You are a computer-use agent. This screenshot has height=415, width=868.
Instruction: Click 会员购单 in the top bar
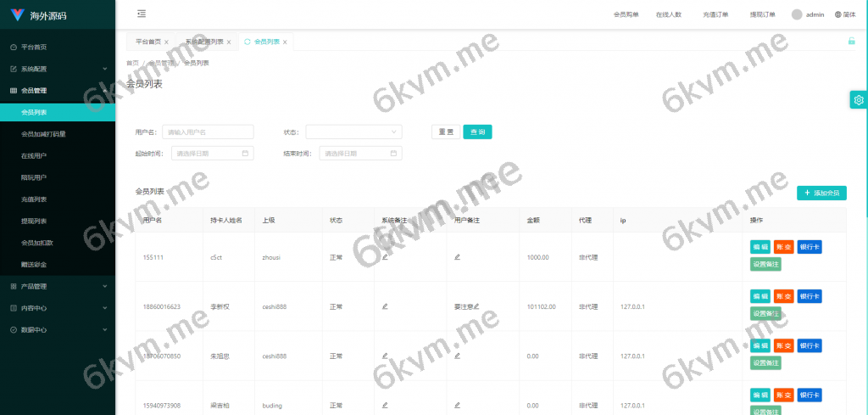point(626,15)
